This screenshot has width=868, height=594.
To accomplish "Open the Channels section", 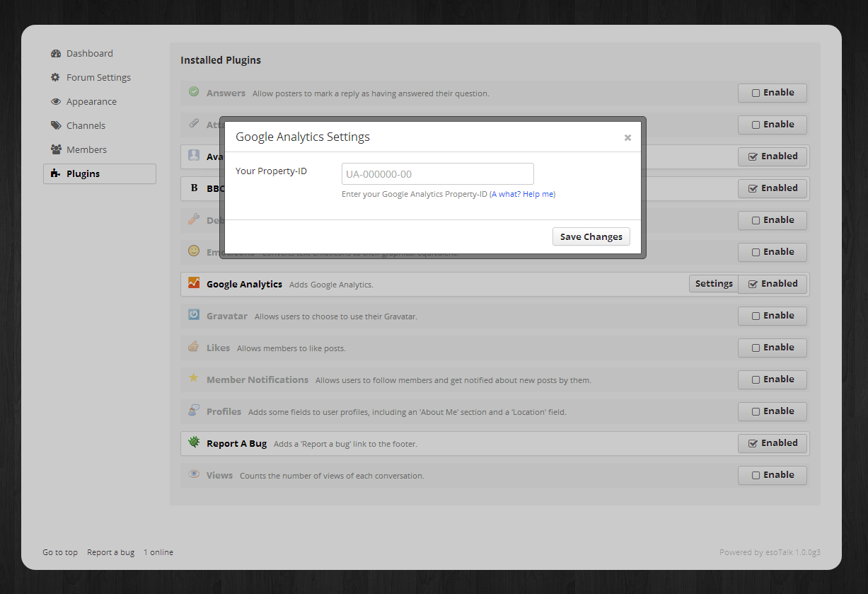I will (x=100, y=126).
